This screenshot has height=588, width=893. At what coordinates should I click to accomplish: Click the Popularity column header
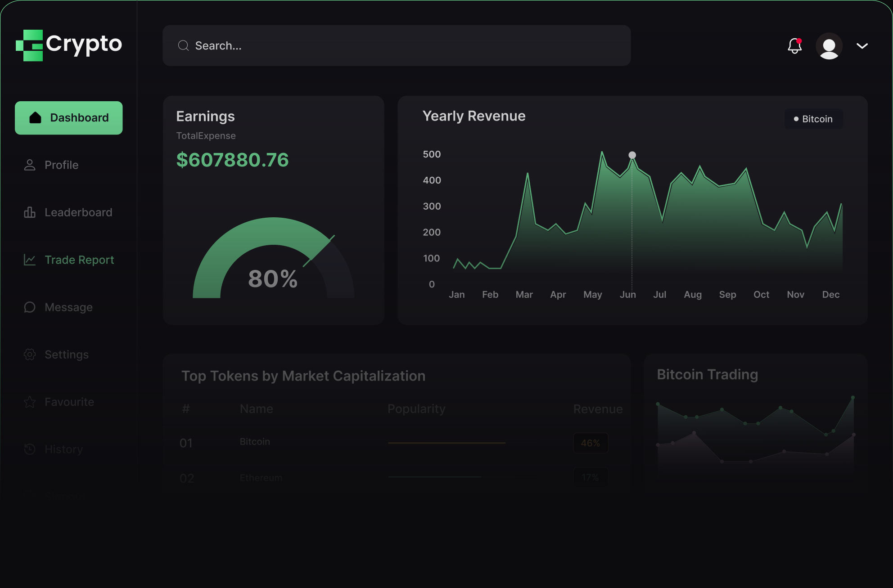click(x=416, y=409)
